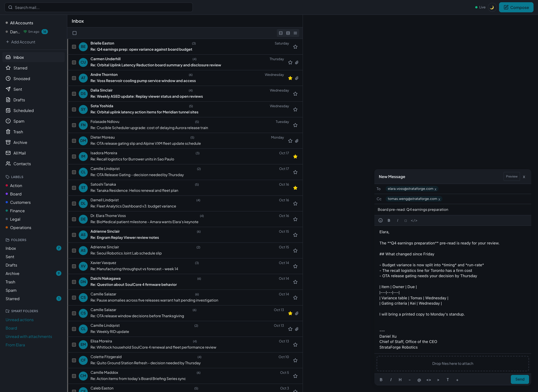This screenshot has width=538, height=392.
Task: Check the Andre Thornton message checkbox
Action: 74,78
